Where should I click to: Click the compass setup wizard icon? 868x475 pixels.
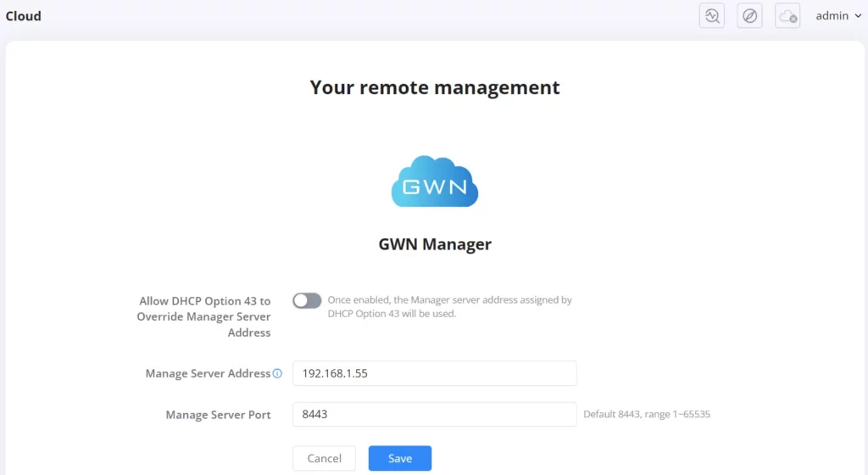(749, 16)
